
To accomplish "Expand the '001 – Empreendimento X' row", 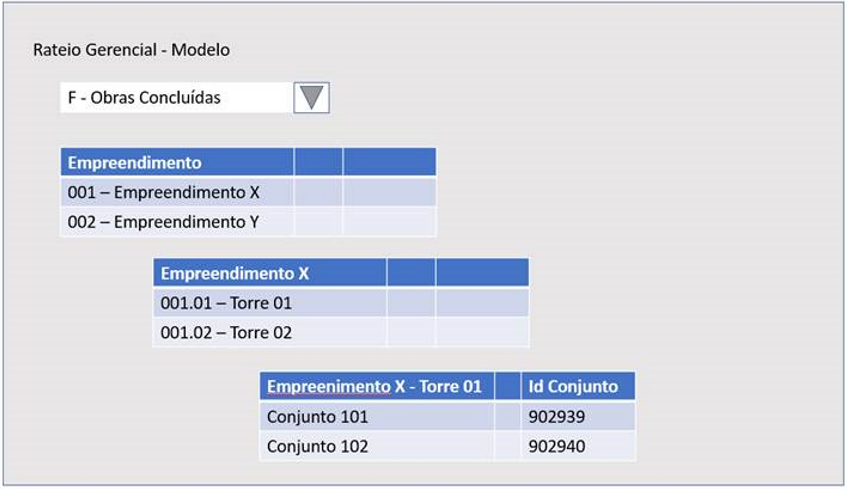I will pyautogui.click(x=164, y=192).
